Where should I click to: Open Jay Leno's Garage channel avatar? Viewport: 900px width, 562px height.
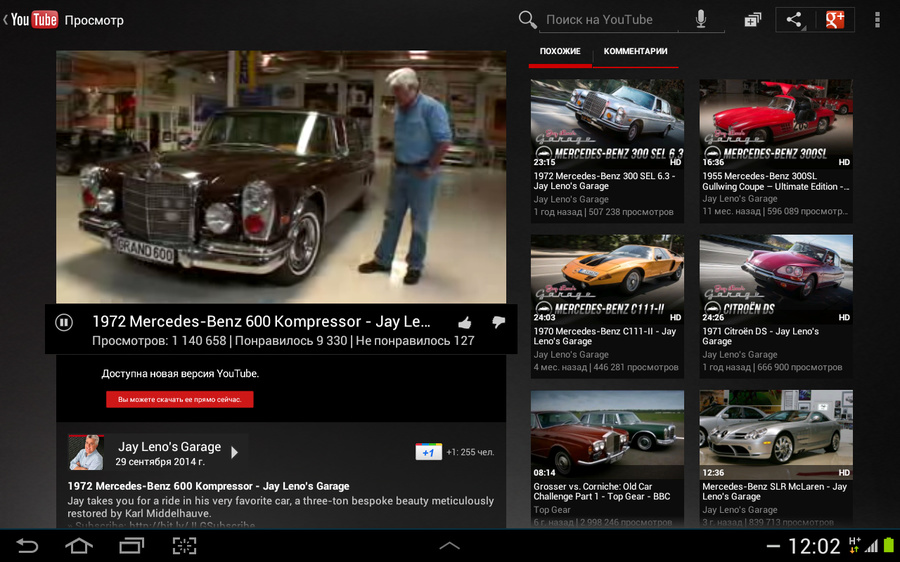[86, 452]
